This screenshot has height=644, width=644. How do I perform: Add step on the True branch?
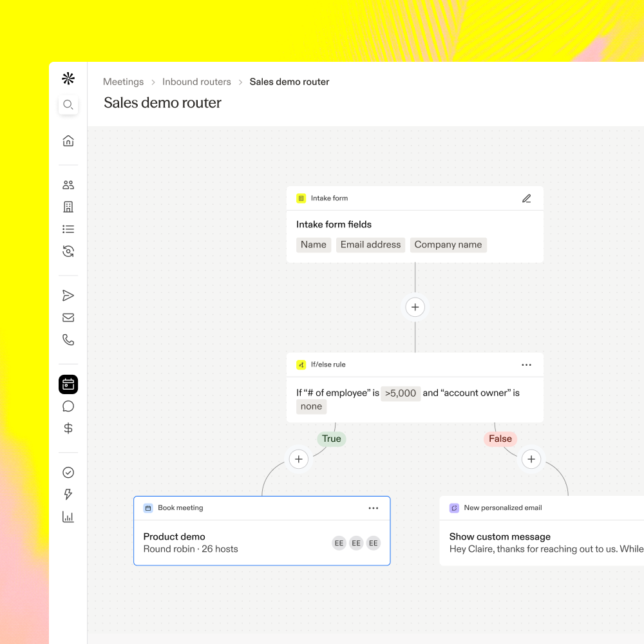coord(299,459)
